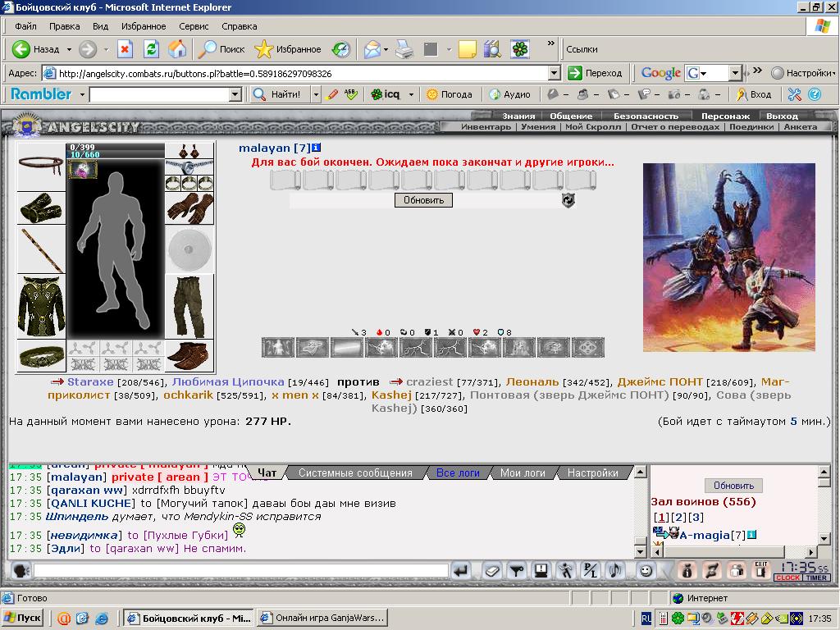Go to page [2] of Зал воинов list
Screen dimensions: 840x630
pyautogui.click(x=678, y=518)
